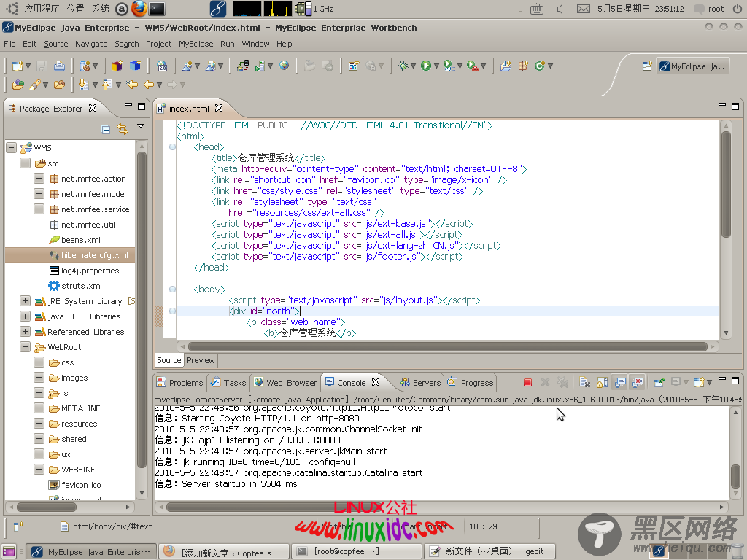Select struts.xml file in tree
Screen dimensions: 747x560
click(x=75, y=286)
